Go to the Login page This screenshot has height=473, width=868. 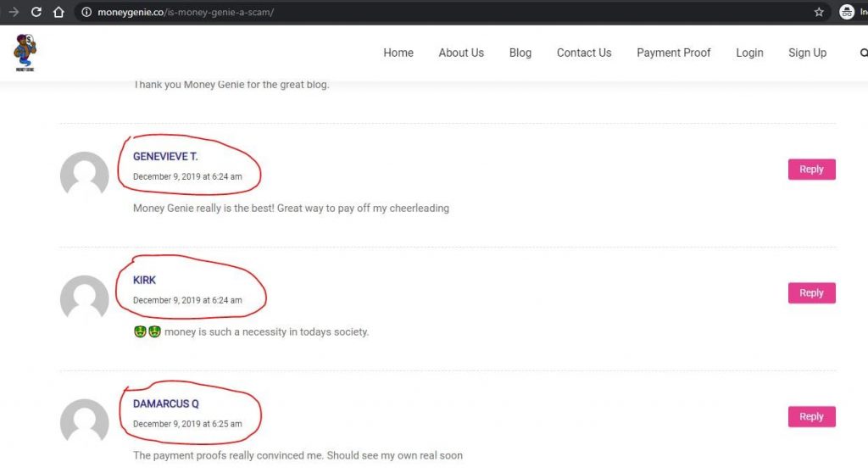tap(749, 53)
